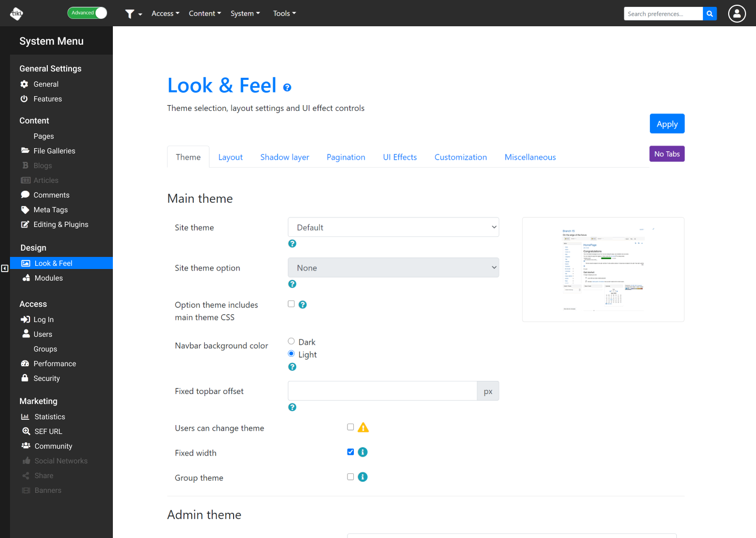Click the Editing & Plugins pencil icon

click(x=25, y=224)
